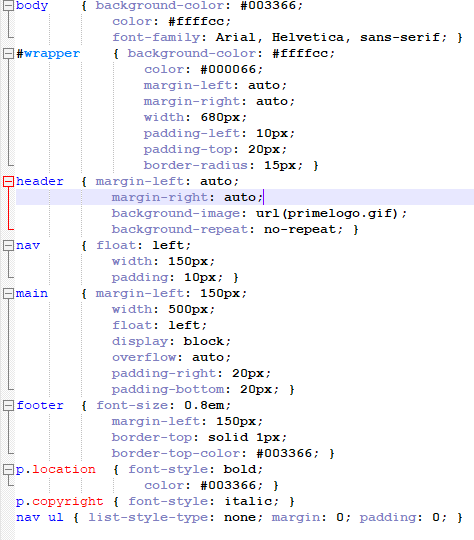
Task: Click the overflow property name
Action: pos(144,357)
